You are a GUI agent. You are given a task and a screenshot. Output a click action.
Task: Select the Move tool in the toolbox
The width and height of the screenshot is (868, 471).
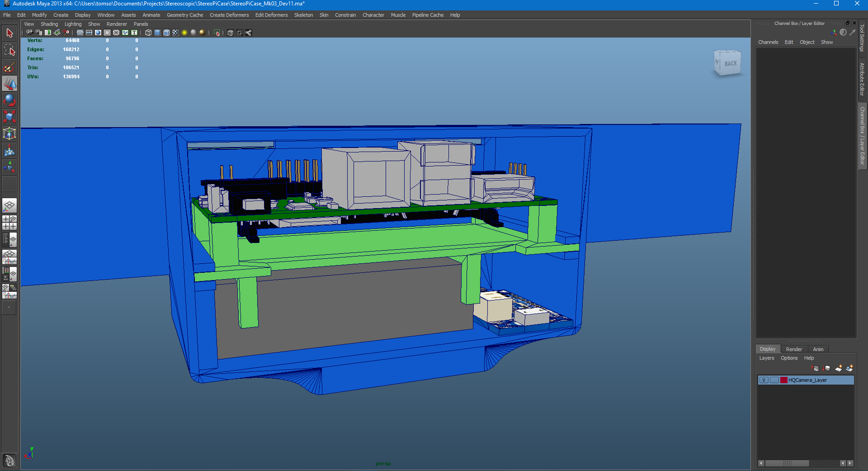9,84
